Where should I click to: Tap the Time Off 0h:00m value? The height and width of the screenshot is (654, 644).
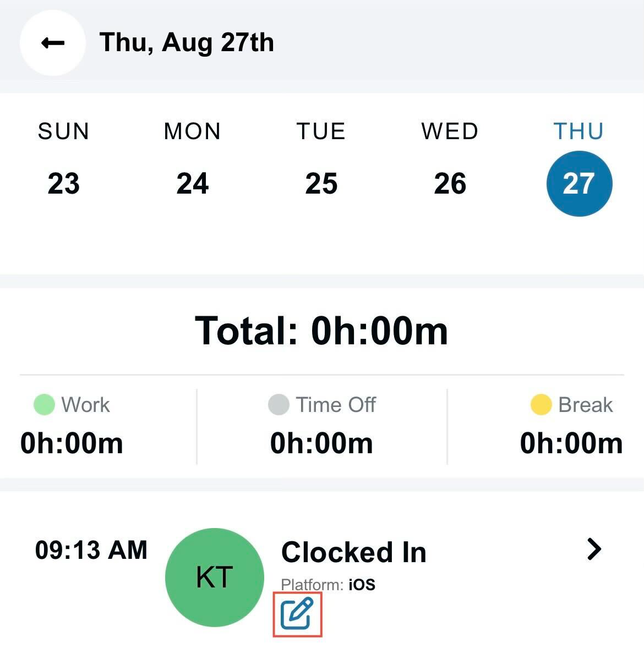coord(321,443)
